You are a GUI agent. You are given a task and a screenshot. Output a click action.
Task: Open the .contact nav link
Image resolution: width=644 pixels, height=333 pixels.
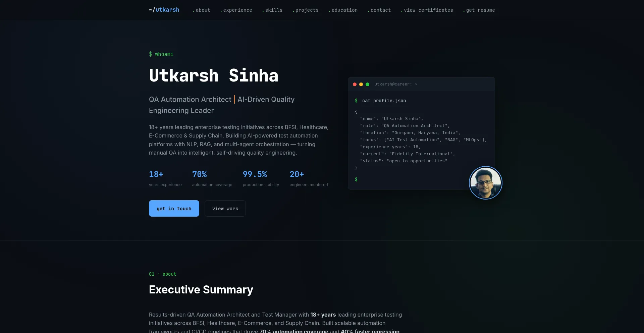pyautogui.click(x=379, y=10)
